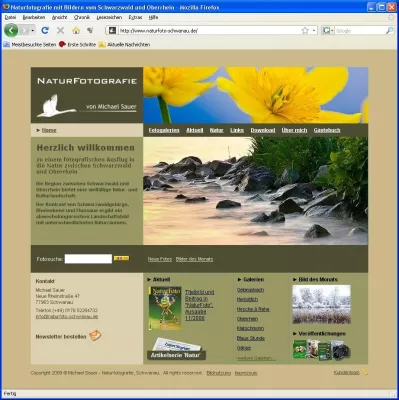Open the back/forward history dropdown arrow
This screenshot has width=399, height=400.
click(33, 31)
